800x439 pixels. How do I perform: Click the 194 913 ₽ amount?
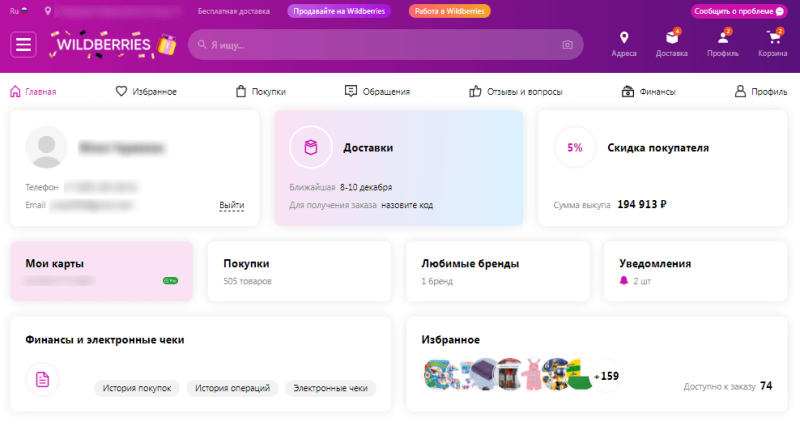642,205
